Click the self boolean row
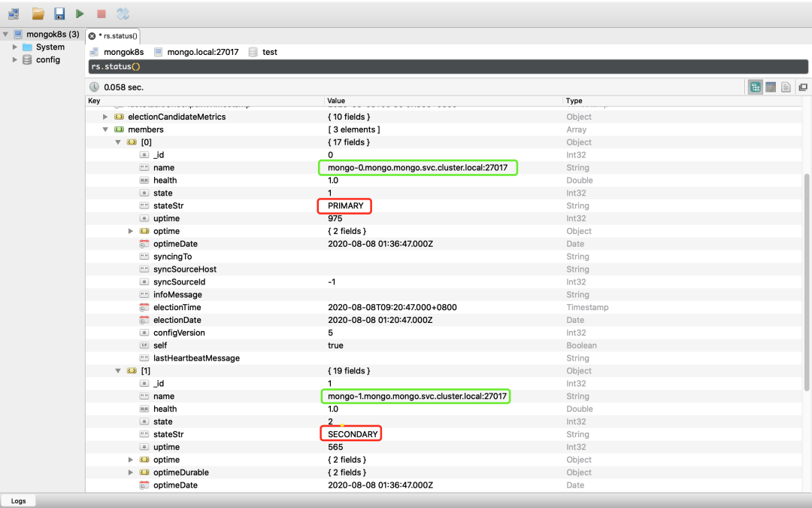 point(444,345)
